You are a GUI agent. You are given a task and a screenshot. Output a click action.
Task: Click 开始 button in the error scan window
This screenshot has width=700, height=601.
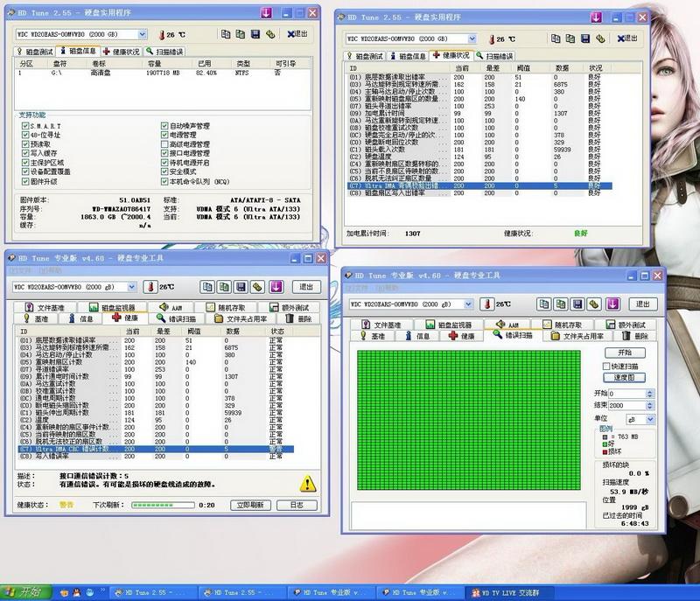click(625, 353)
